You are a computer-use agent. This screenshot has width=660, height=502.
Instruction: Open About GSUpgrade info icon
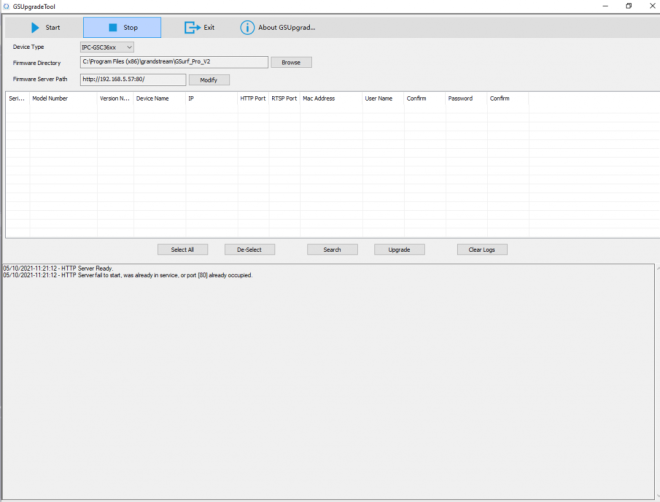[x=247, y=27]
